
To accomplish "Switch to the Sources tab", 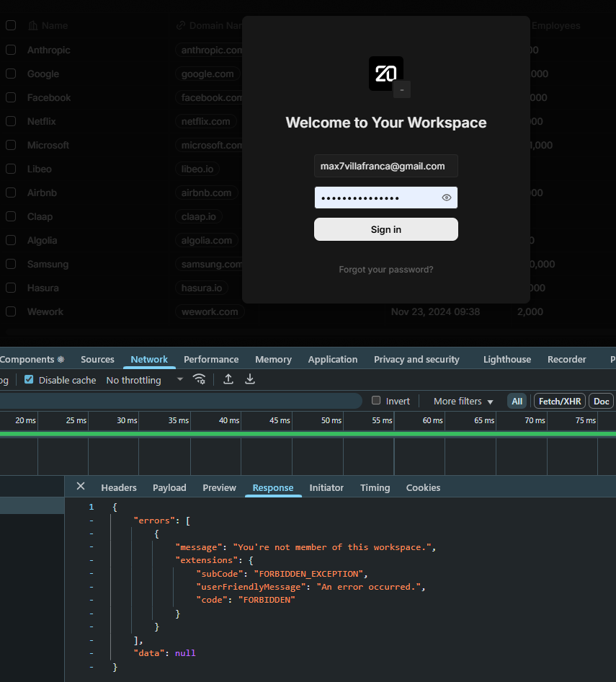I will click(x=97, y=359).
